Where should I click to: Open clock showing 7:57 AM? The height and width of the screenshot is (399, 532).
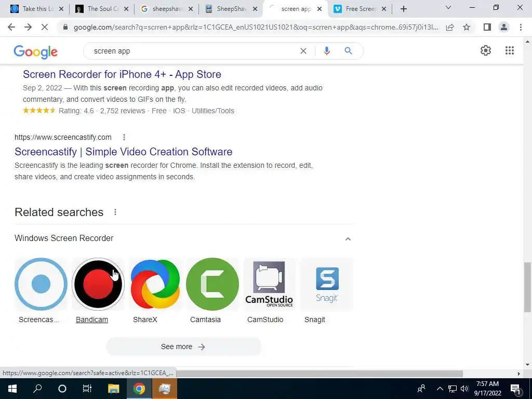(x=487, y=389)
